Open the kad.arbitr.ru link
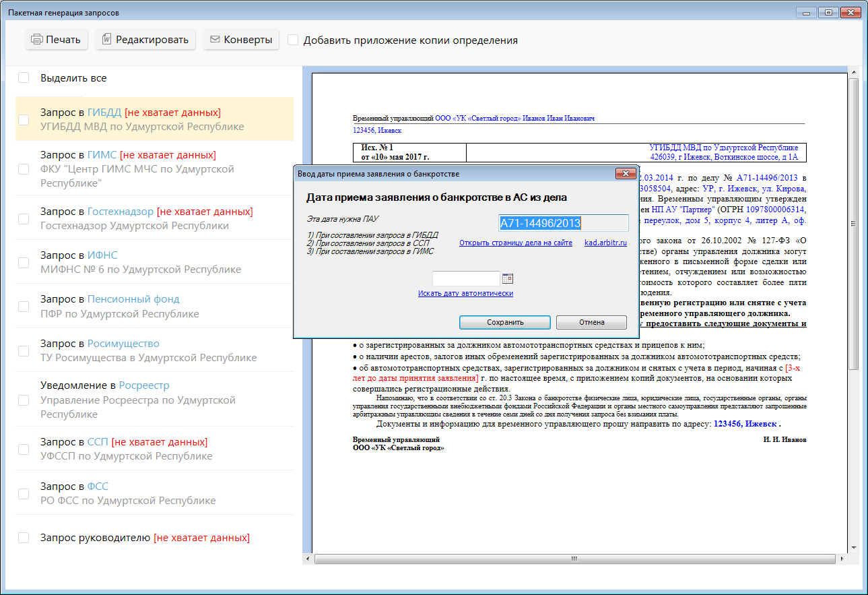The height and width of the screenshot is (595, 868). [605, 243]
